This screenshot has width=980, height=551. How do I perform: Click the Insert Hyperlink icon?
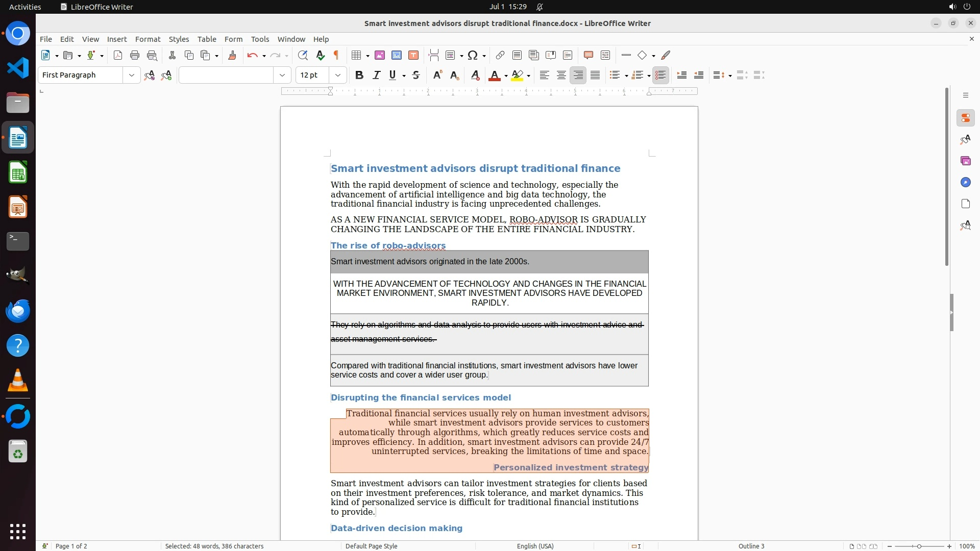click(500, 56)
